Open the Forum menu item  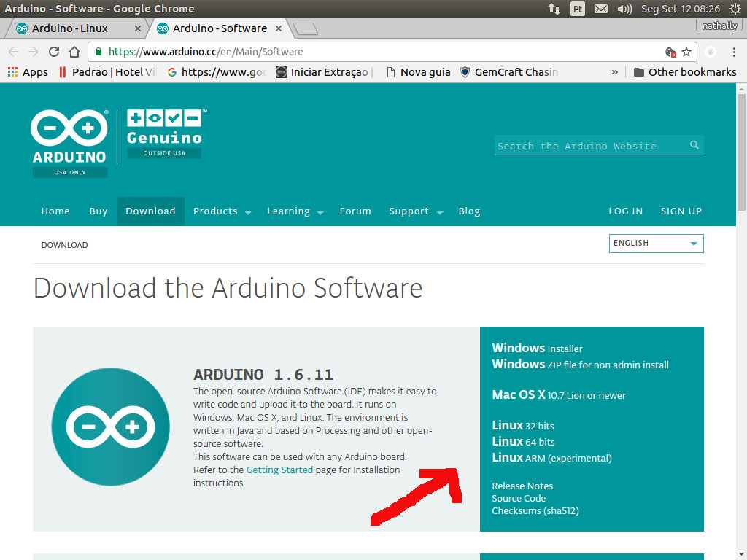point(355,211)
